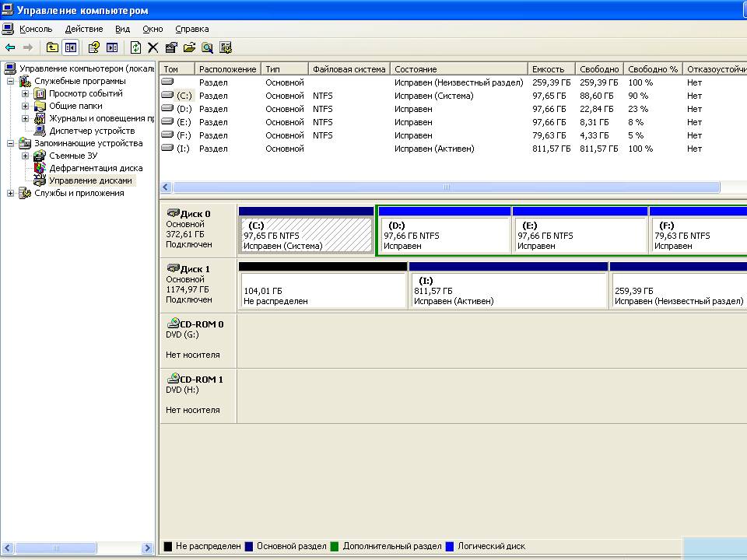Open the Действие menu

point(83,29)
